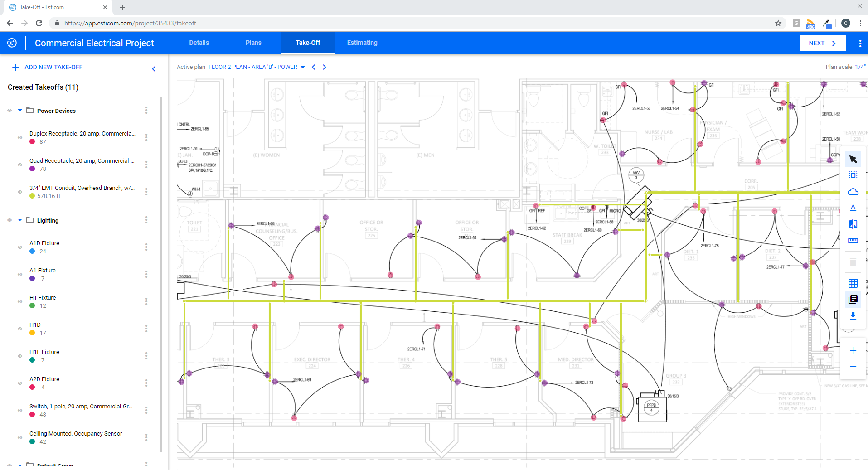868x470 pixels.
Task: Select the text annotation tool
Action: click(853, 208)
